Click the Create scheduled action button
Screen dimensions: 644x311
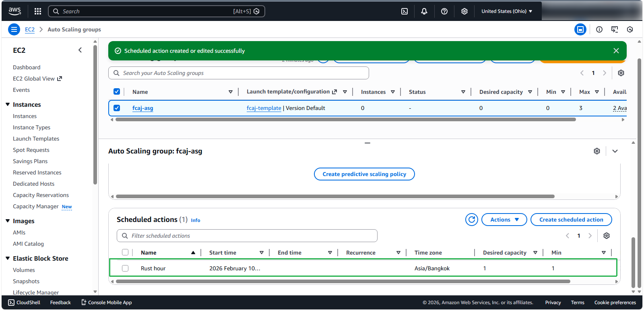click(x=571, y=220)
